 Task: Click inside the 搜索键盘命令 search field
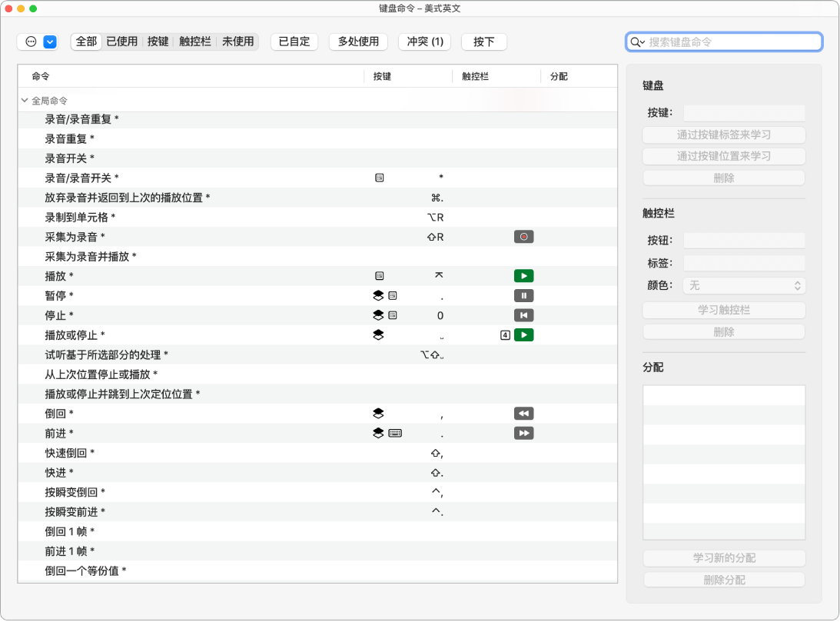723,42
